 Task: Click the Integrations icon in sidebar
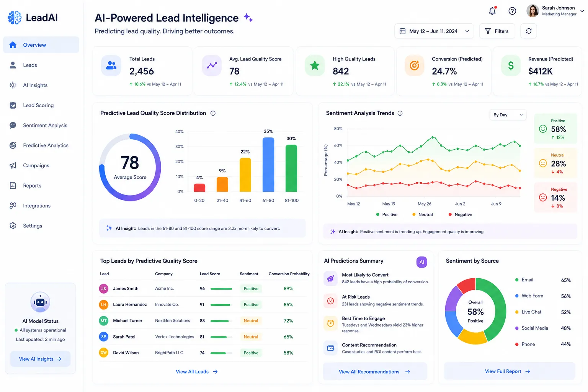coord(13,206)
